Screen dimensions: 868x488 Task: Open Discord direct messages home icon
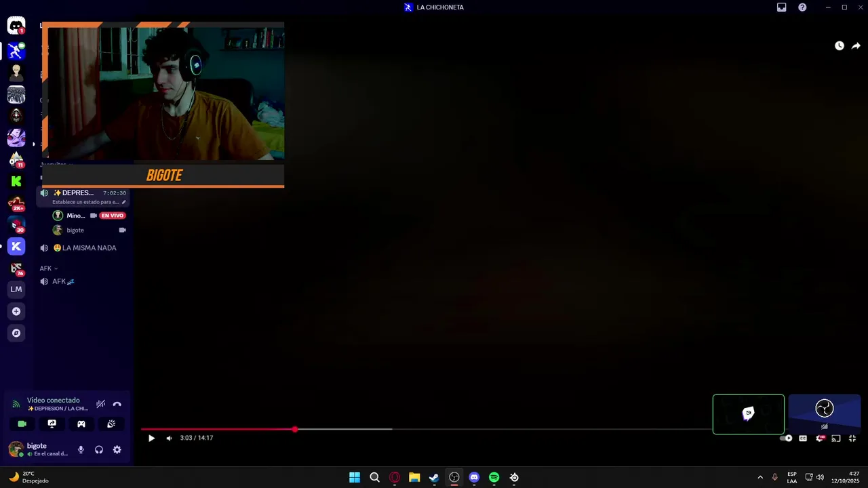(16, 26)
